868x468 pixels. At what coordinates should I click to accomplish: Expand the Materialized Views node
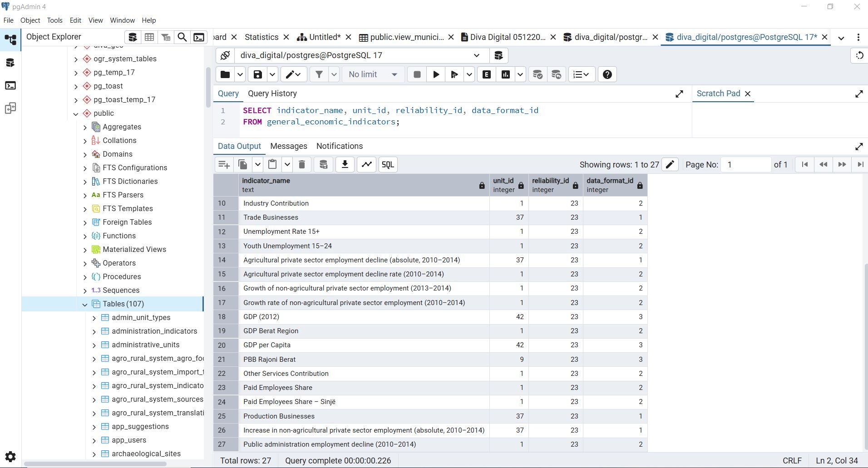click(x=85, y=250)
